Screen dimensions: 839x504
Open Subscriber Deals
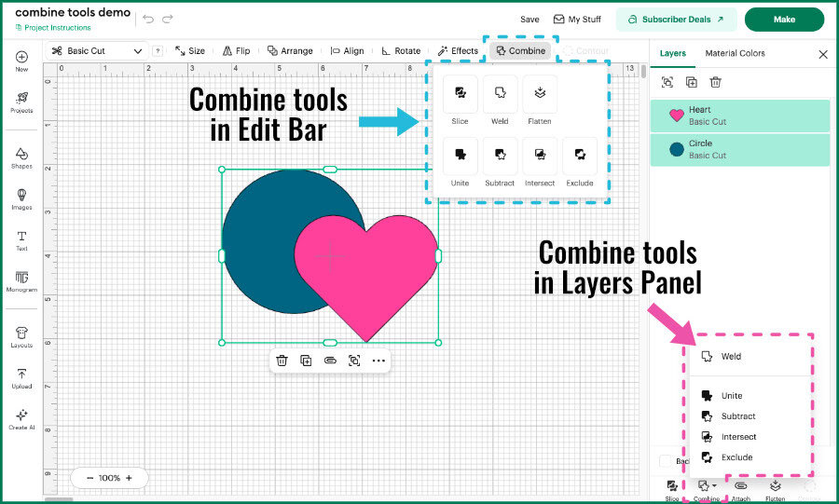[x=677, y=20]
